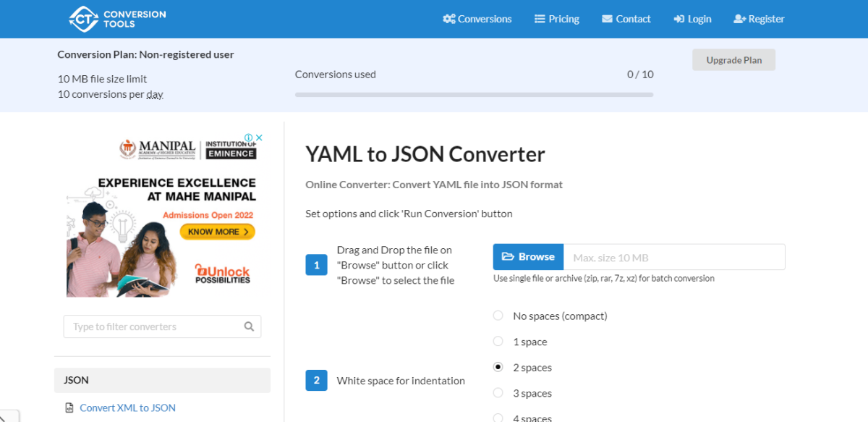Click Know More in the advertisement
Viewport: 868px width, 422px height.
[x=218, y=232]
